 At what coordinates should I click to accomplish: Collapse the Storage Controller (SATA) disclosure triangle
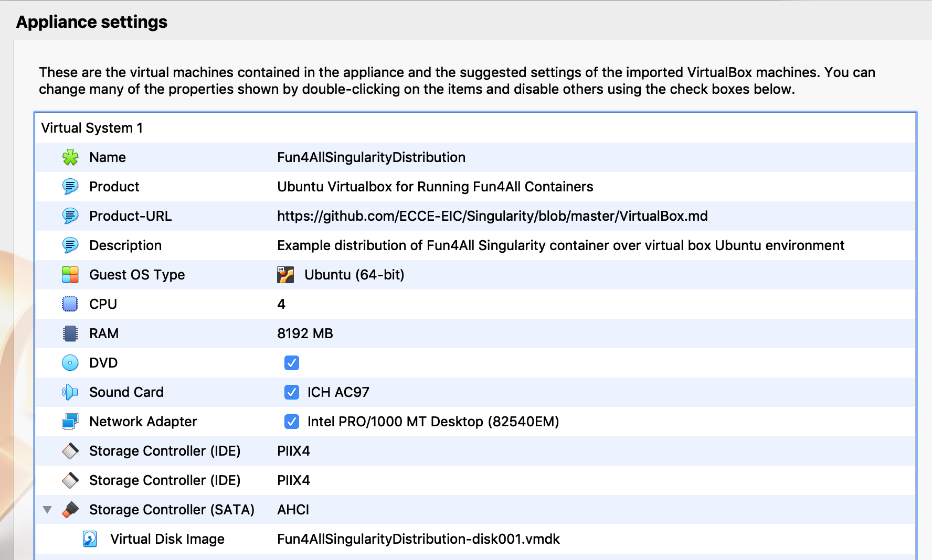(47, 510)
